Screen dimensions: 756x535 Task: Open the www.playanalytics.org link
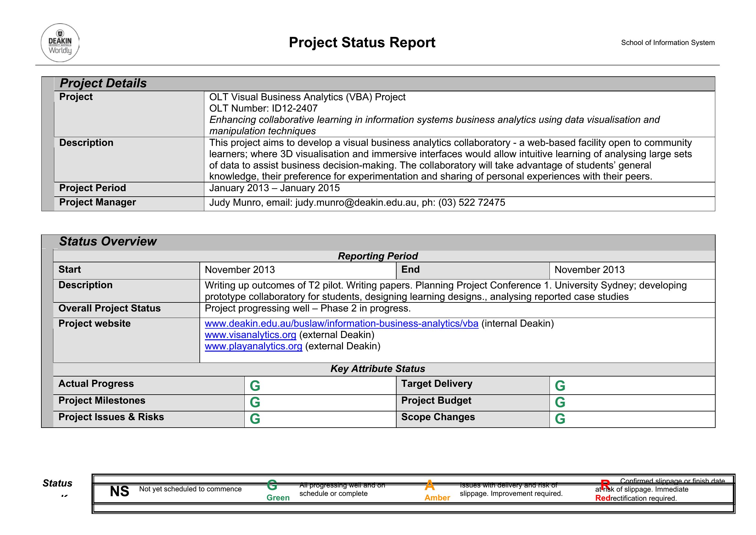coord(253,346)
